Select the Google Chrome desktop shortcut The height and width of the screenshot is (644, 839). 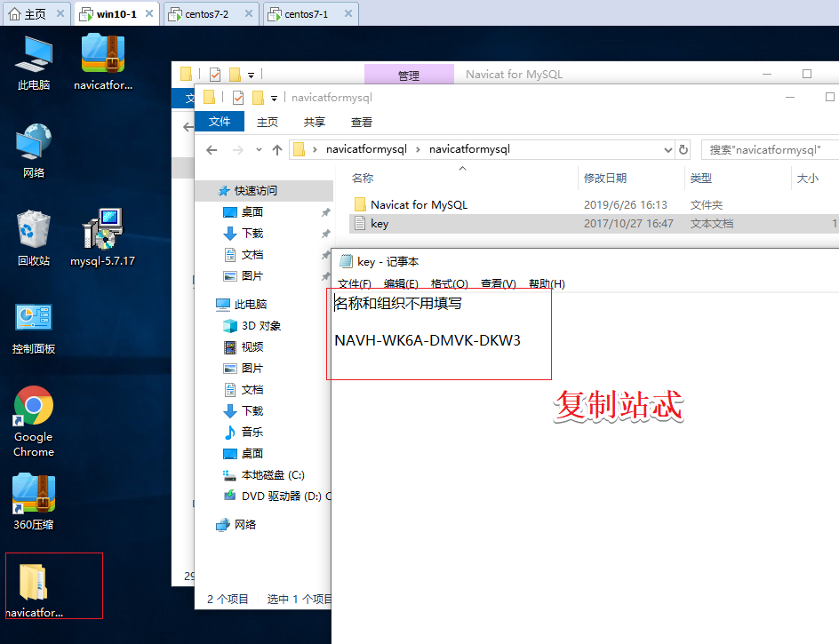click(x=33, y=422)
